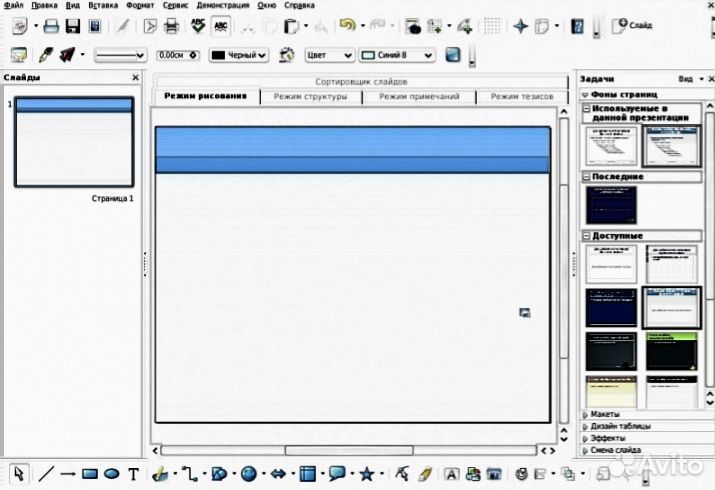Click the Save icon in toolbar
The width and height of the screenshot is (715, 490).
(73, 26)
